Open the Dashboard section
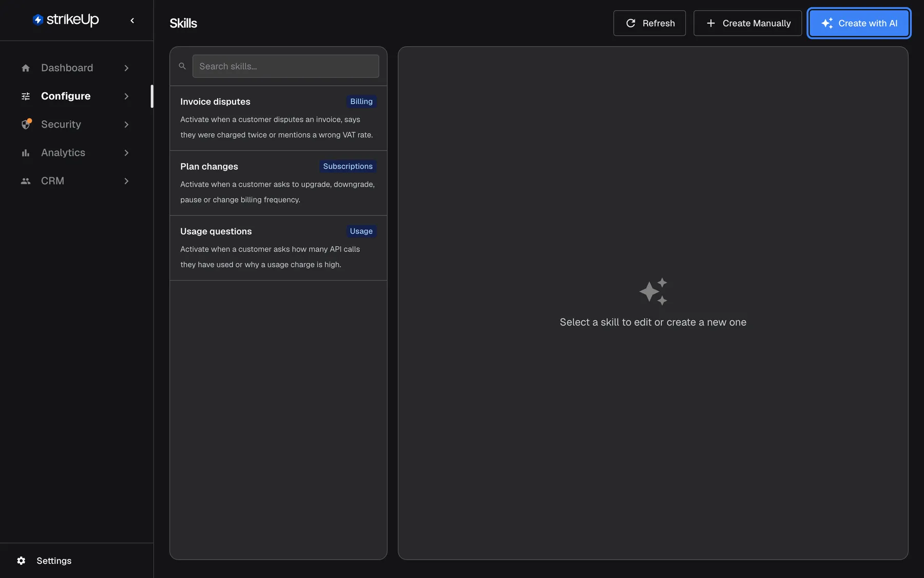The height and width of the screenshot is (578, 924). click(x=67, y=68)
